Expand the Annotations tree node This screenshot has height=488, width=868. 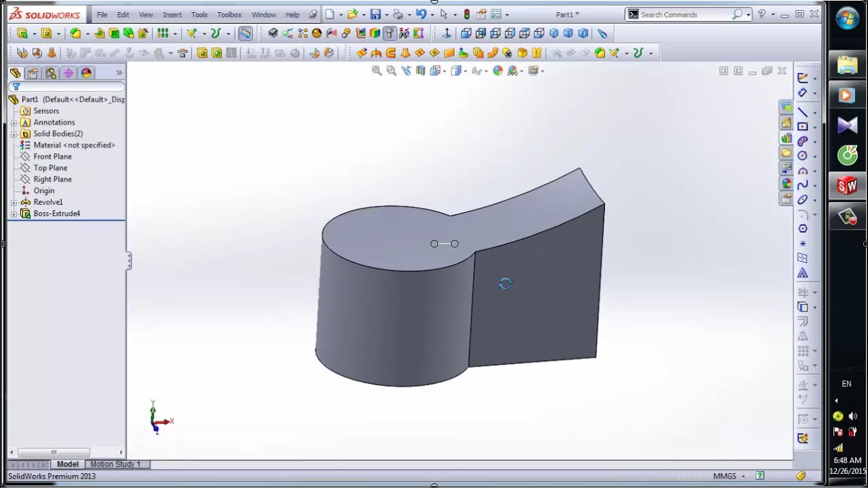click(14, 123)
